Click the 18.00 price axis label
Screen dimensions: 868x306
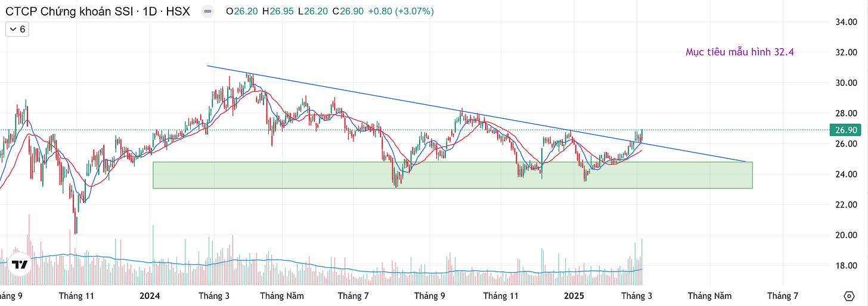[847, 266]
